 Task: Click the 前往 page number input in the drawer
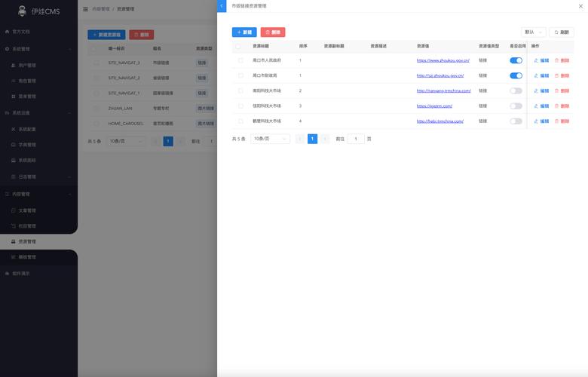tap(356, 139)
